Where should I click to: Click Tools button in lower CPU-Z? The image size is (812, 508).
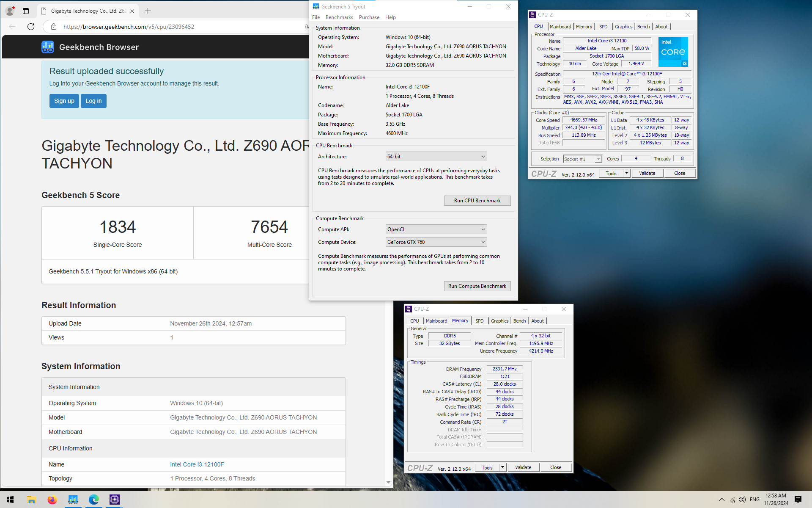[487, 467]
